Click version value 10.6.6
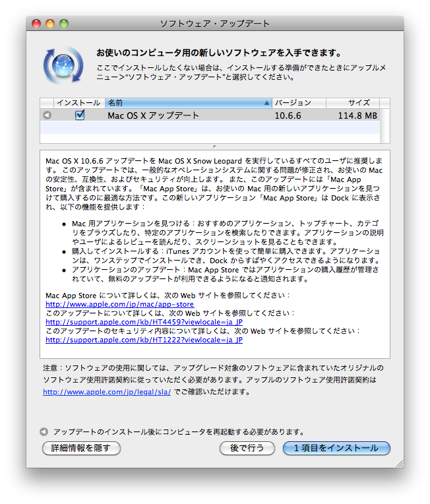This screenshot has height=504, width=430. point(288,115)
